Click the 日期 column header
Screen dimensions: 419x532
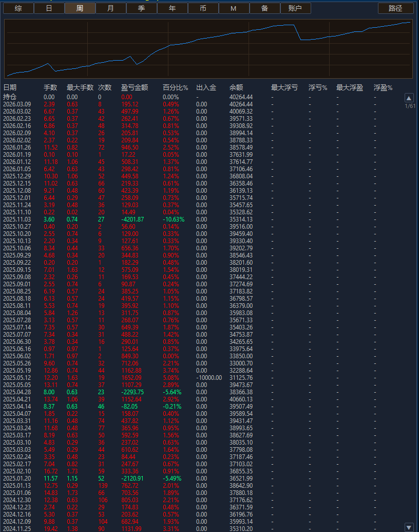(10, 88)
